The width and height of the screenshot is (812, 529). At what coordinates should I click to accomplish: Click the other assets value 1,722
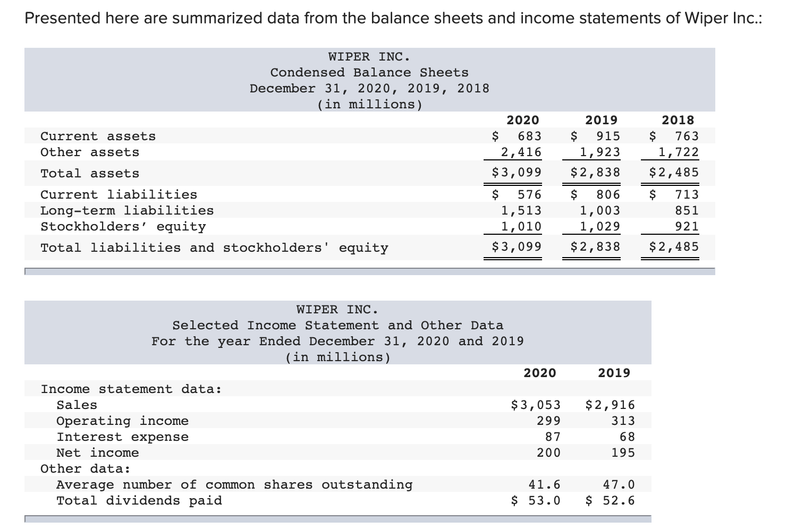click(x=679, y=152)
